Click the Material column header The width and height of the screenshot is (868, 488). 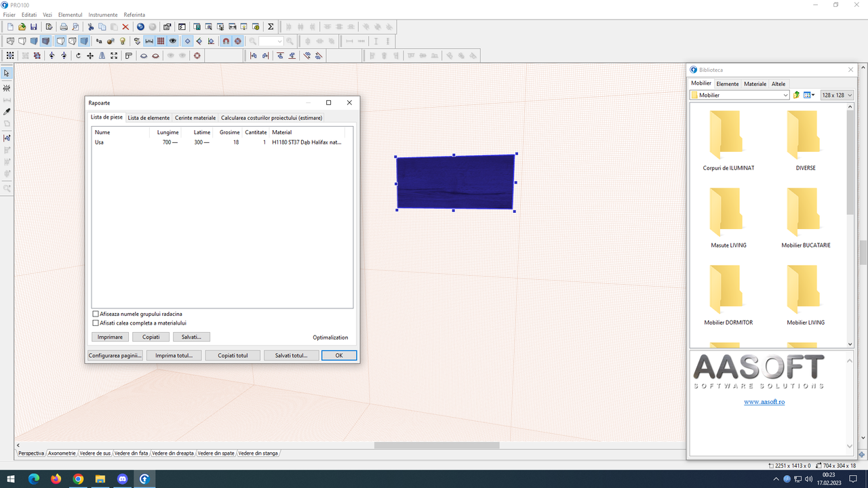(307, 132)
